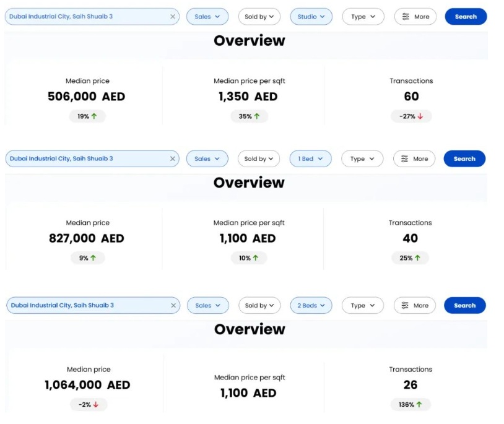Open More filters in the 1 Bed row
This screenshot has height=424, width=504.
click(x=414, y=159)
